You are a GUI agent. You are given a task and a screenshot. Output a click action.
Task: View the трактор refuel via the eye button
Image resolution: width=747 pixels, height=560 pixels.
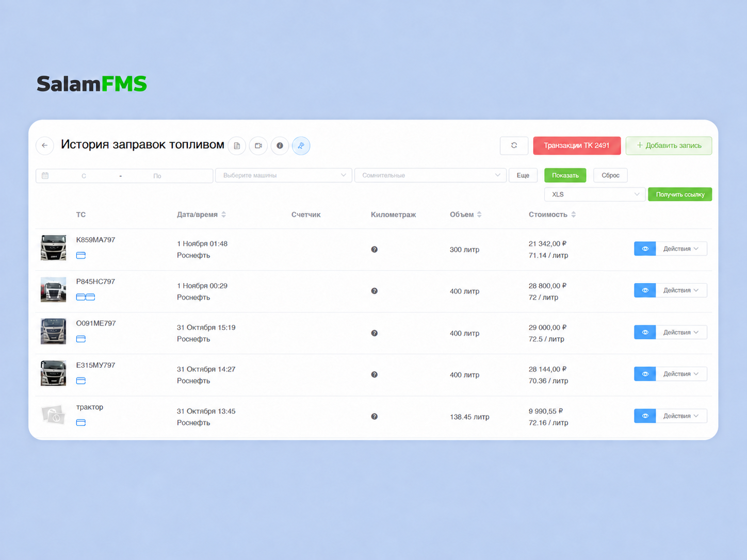(645, 416)
